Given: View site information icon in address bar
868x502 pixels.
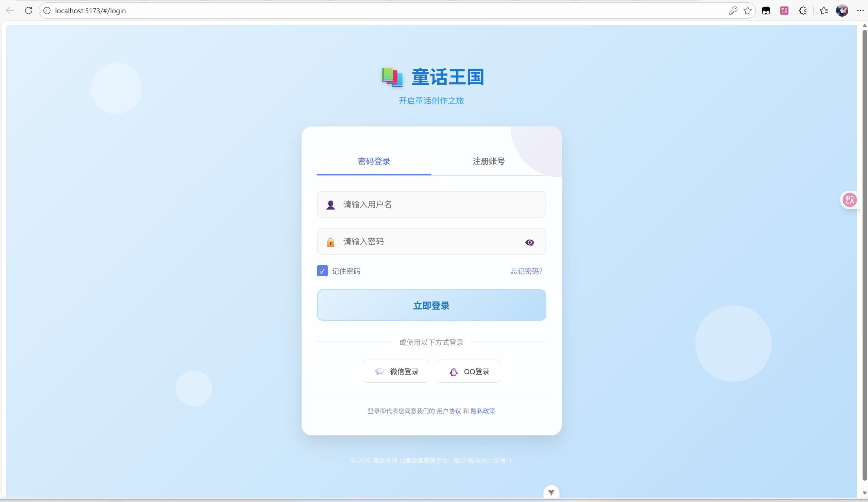Looking at the screenshot, I should pyautogui.click(x=47, y=11).
